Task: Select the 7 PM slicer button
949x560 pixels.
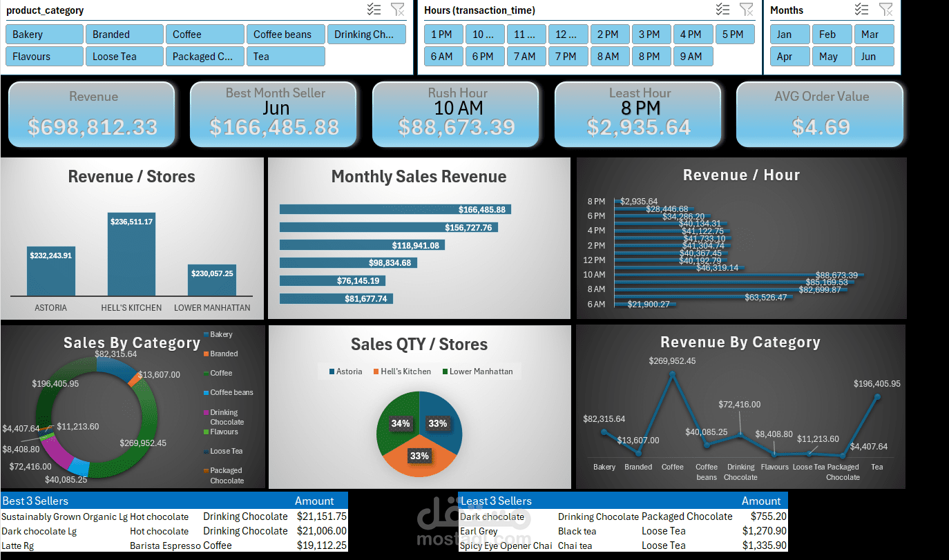Action: click(x=568, y=57)
